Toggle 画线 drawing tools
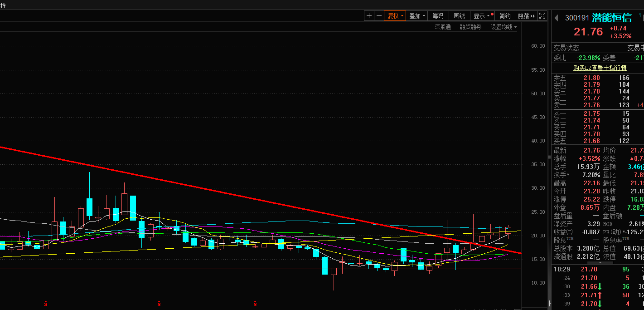Screen dimensions: 644x310 pyautogui.click(x=459, y=16)
